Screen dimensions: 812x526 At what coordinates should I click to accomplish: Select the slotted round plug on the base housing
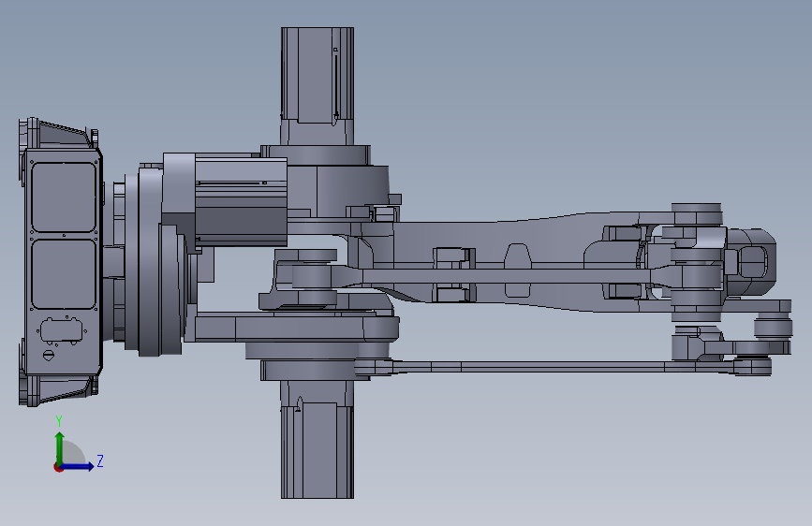click(x=48, y=355)
